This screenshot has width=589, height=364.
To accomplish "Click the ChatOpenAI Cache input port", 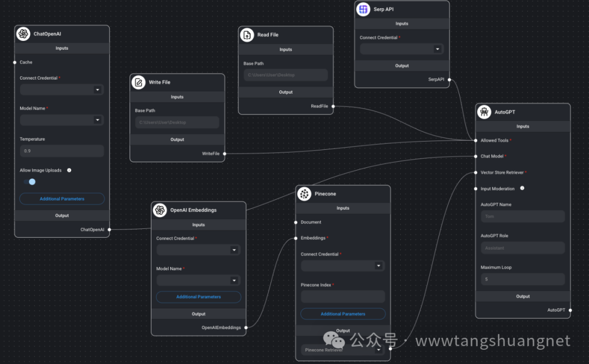I will pyautogui.click(x=15, y=62).
